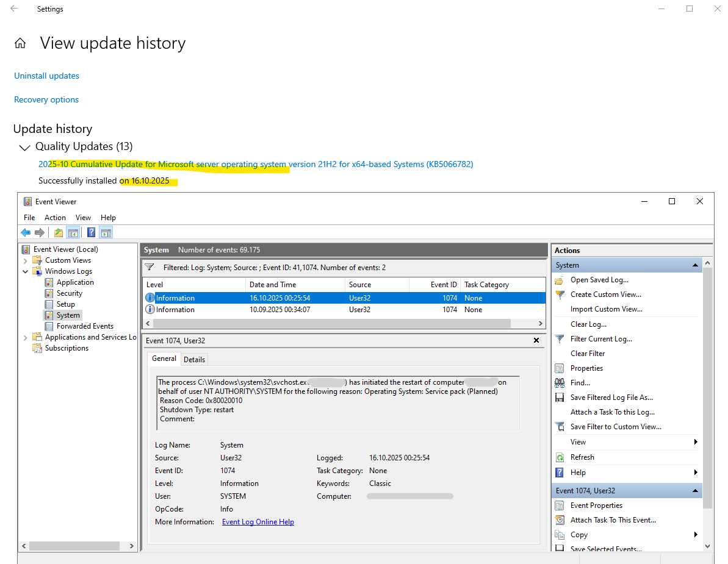Click the Settings home icon
The width and height of the screenshot is (728, 564).
(x=20, y=43)
